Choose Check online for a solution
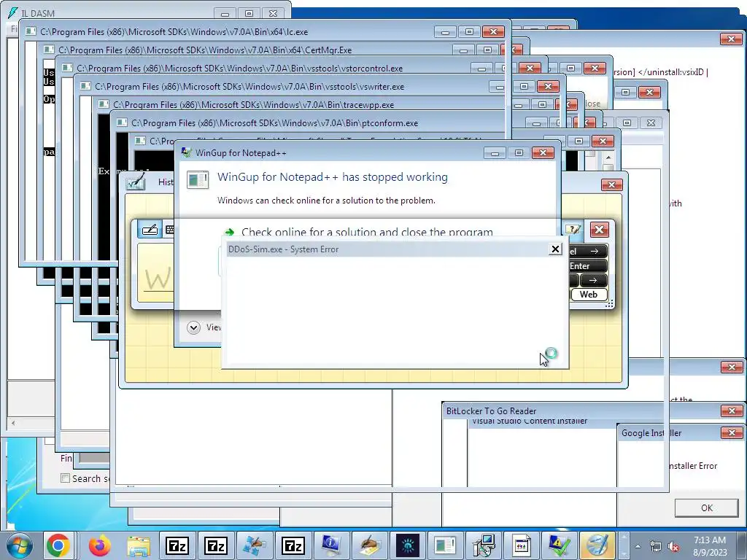The image size is (747, 560). coord(367,232)
